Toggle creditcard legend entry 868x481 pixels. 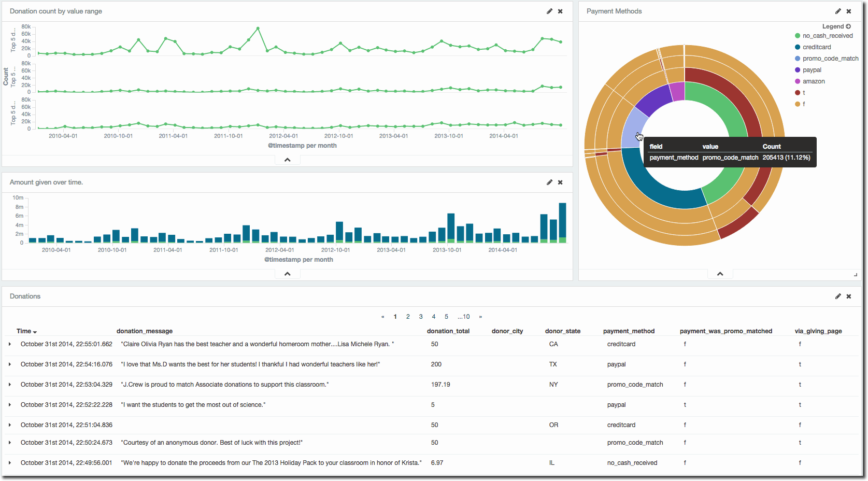pyautogui.click(x=816, y=47)
